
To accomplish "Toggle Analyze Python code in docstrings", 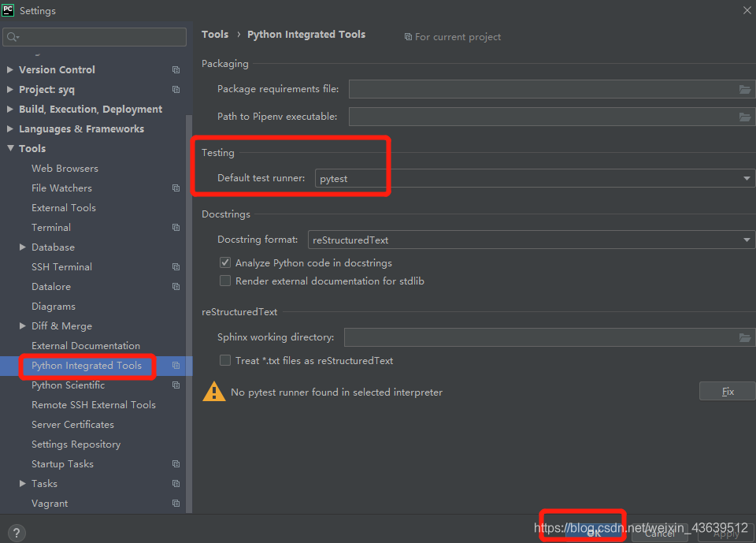I will click(225, 262).
